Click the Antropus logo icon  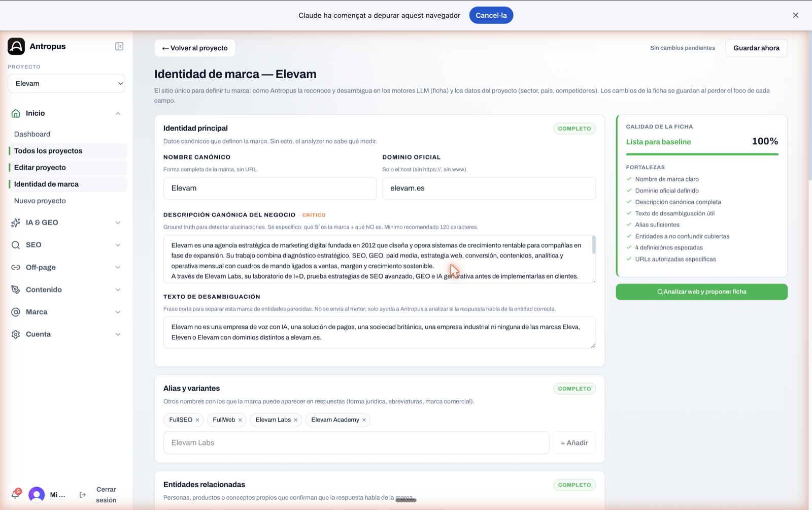16,46
